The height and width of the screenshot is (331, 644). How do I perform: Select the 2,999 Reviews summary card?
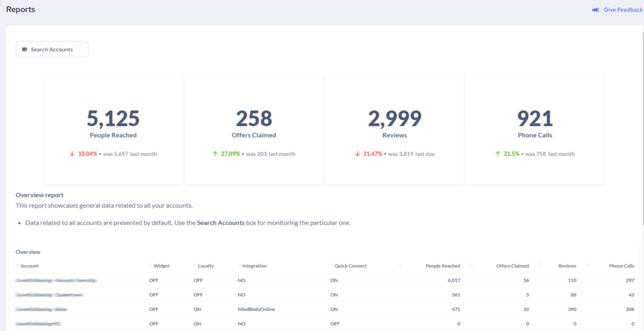(394, 129)
